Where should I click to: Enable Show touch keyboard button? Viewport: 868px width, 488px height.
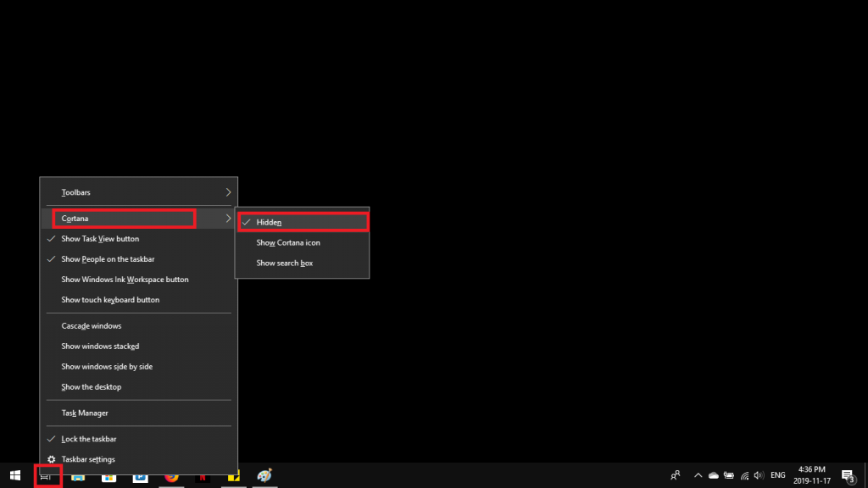point(138,300)
